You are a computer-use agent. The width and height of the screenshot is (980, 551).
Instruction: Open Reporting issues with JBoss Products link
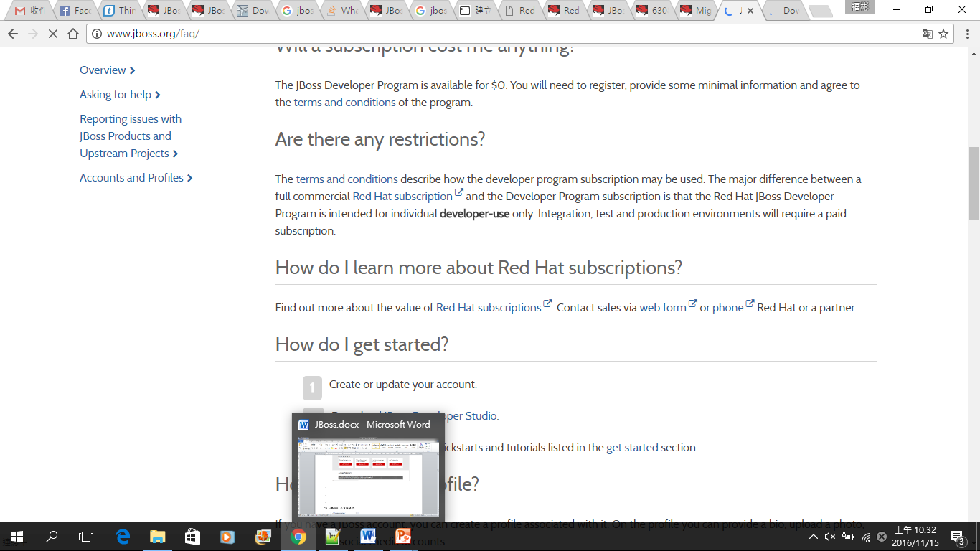131,136
